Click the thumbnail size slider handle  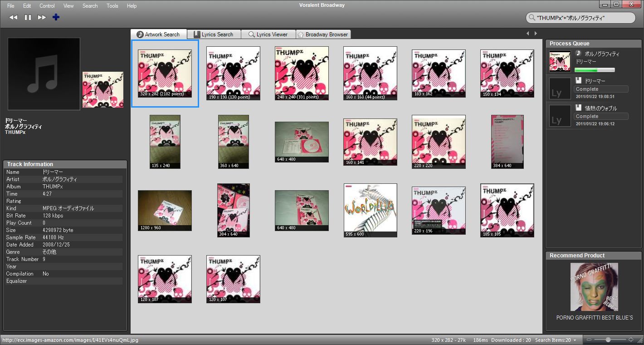point(608,340)
